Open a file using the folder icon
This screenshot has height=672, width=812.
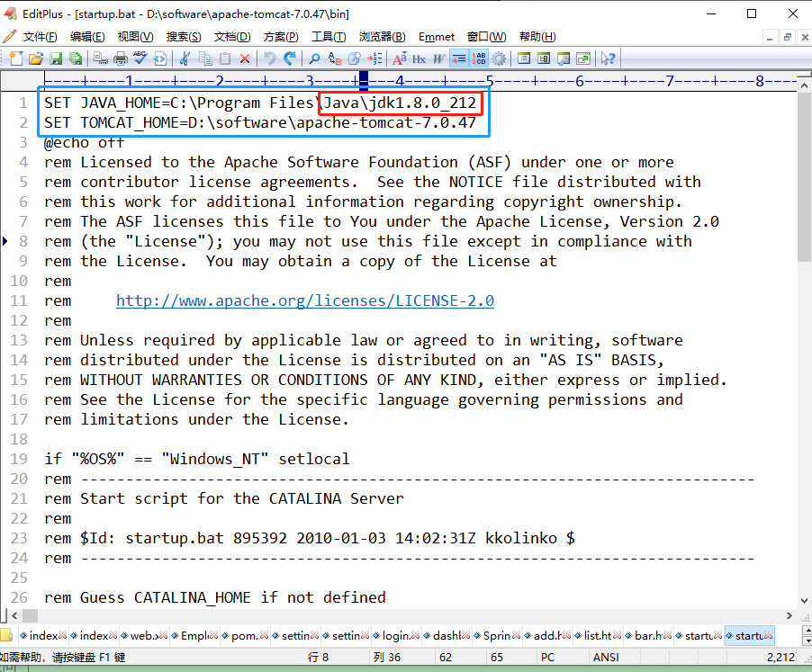click(x=36, y=59)
